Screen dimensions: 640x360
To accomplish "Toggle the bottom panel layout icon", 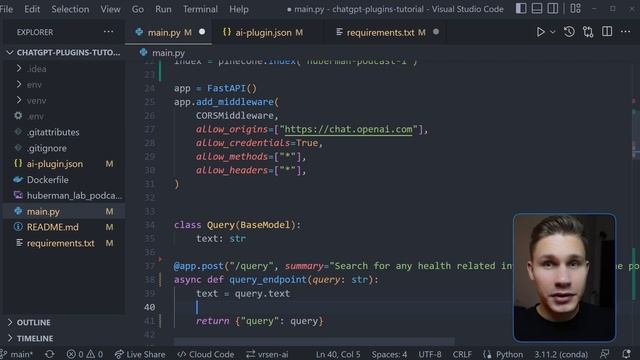I will click(x=537, y=9).
